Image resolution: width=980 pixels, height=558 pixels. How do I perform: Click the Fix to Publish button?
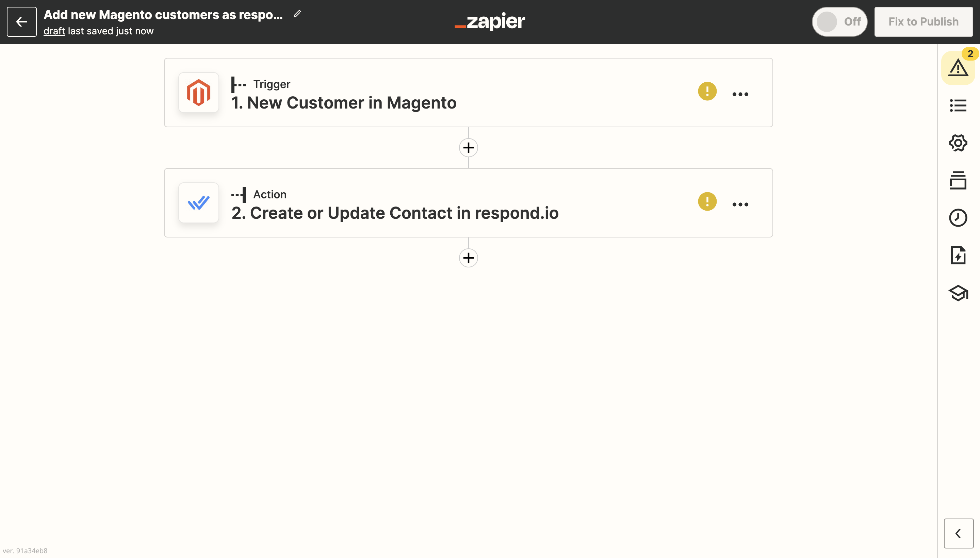click(923, 22)
